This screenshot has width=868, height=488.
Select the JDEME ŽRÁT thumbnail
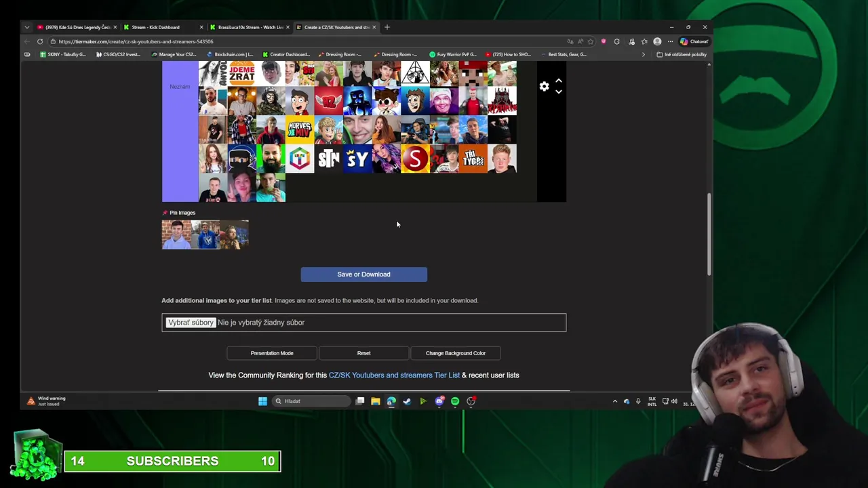[242, 73]
